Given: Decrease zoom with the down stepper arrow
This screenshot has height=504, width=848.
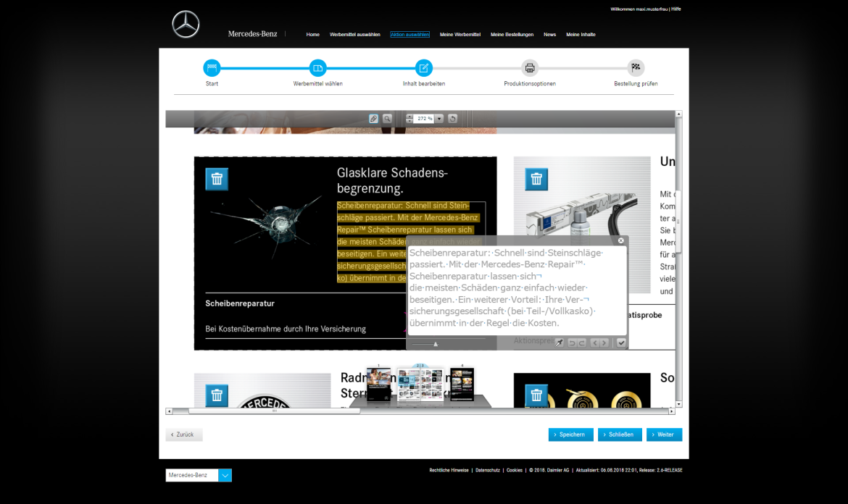Looking at the screenshot, I should (410, 121).
